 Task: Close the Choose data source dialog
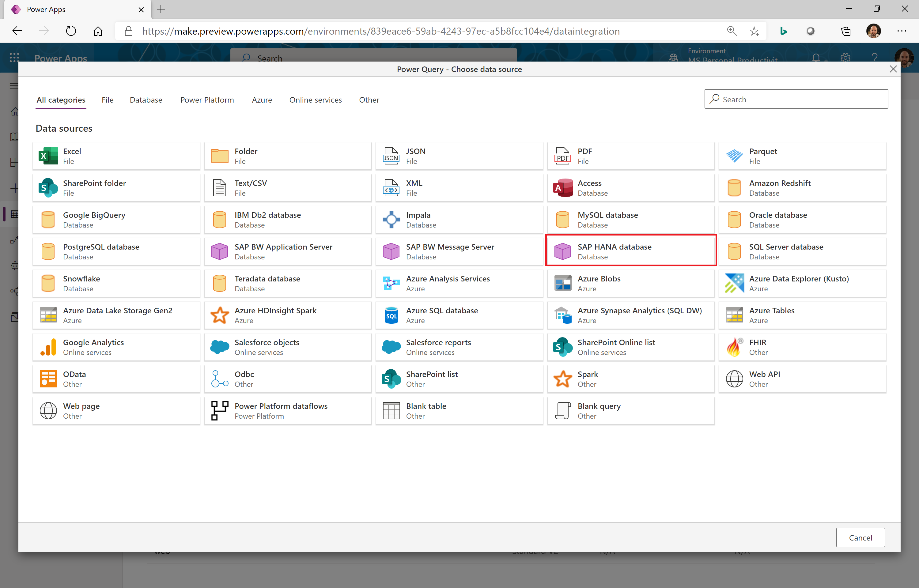(893, 69)
